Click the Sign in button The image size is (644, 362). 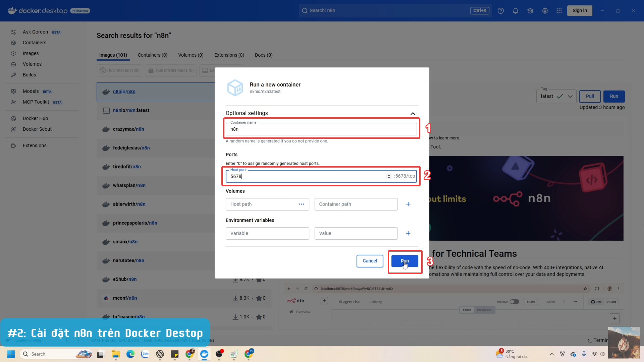[580, 10]
